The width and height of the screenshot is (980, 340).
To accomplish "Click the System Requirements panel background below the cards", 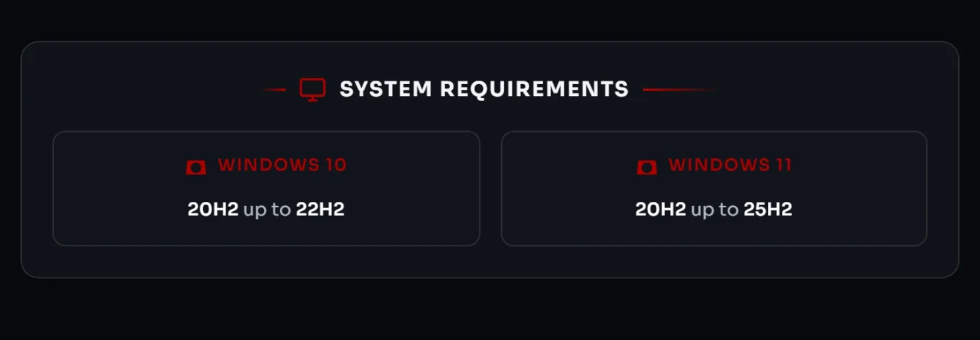I will pyautogui.click(x=490, y=262).
